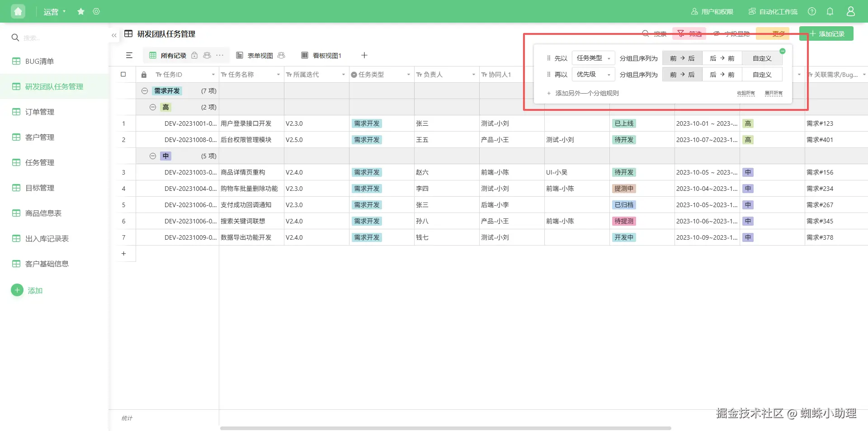Open the 任务名称 column dropdown arrow
Image resolution: width=868 pixels, height=431 pixels.
pos(278,75)
